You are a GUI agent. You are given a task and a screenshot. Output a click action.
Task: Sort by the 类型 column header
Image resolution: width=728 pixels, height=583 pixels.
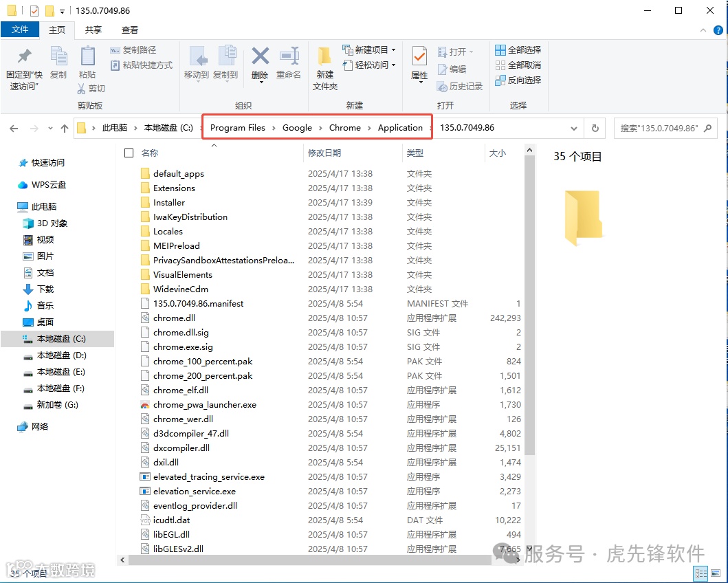pyautogui.click(x=415, y=153)
